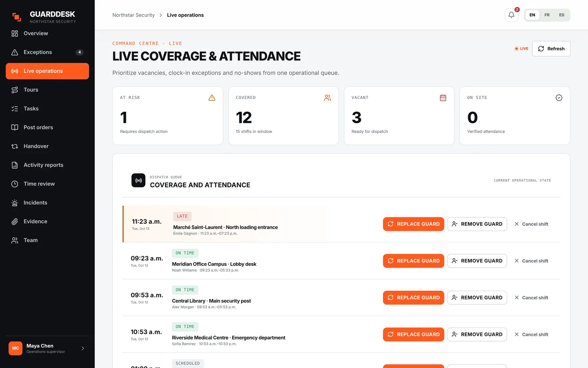Image resolution: width=588 pixels, height=368 pixels.
Task: Click the Post orders book icon
Action: (15, 127)
